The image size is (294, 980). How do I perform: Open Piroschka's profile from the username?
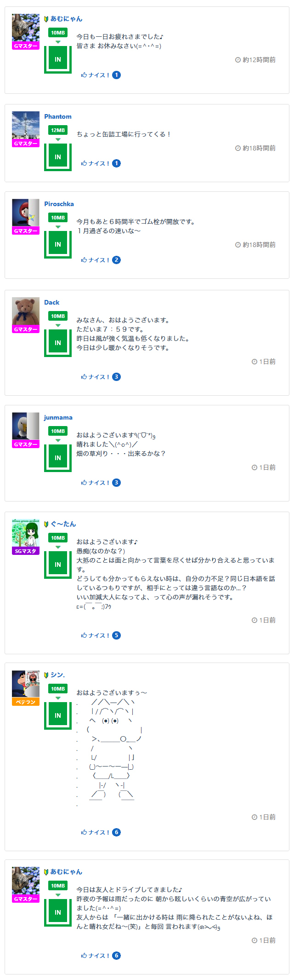coord(59,204)
